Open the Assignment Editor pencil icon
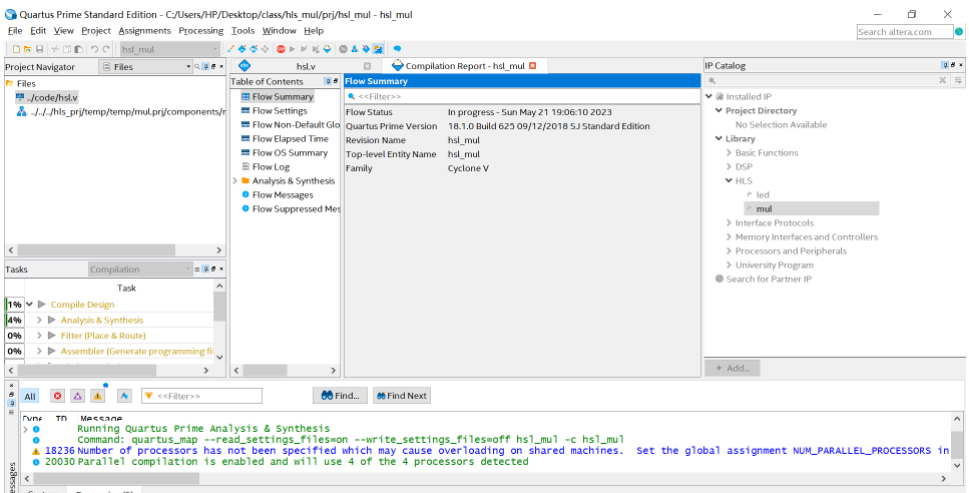 pos(231,49)
